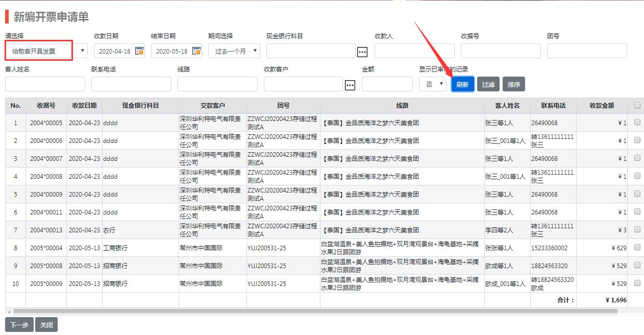644x335 pixels.
Task: Open calendar picker for 收款日期 start date
Action: pyautogui.click(x=139, y=51)
